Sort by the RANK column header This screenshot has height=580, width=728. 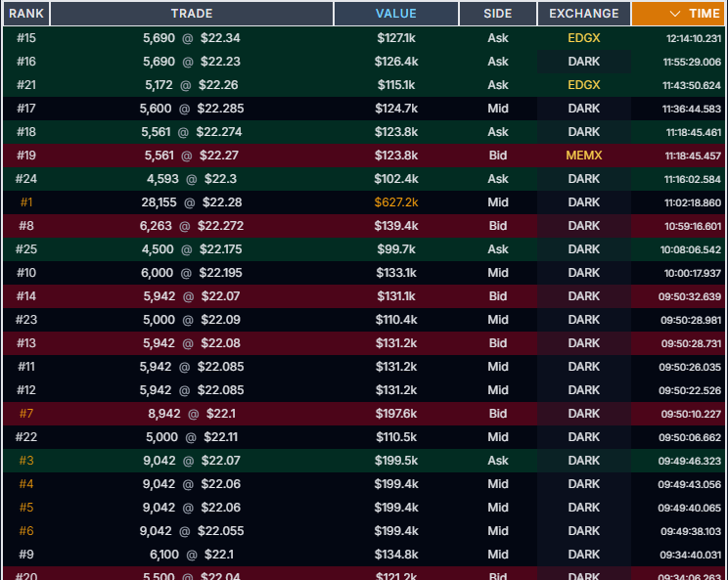click(x=26, y=14)
